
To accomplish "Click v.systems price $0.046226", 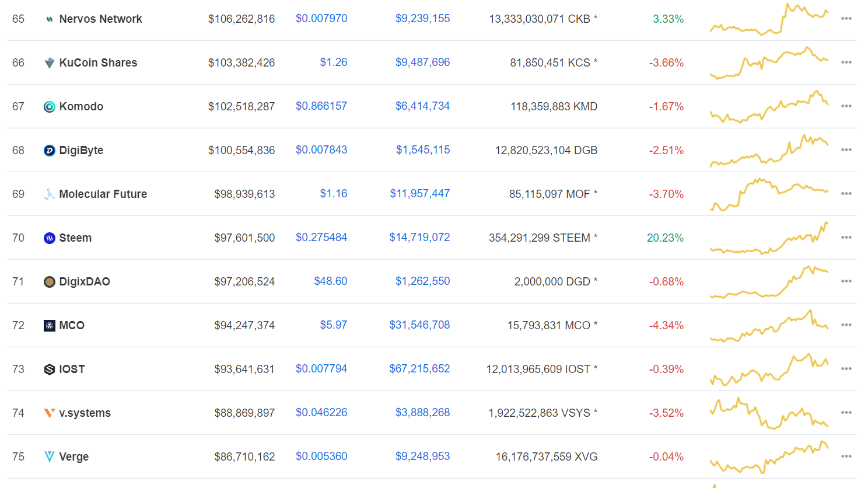I will 321,412.
